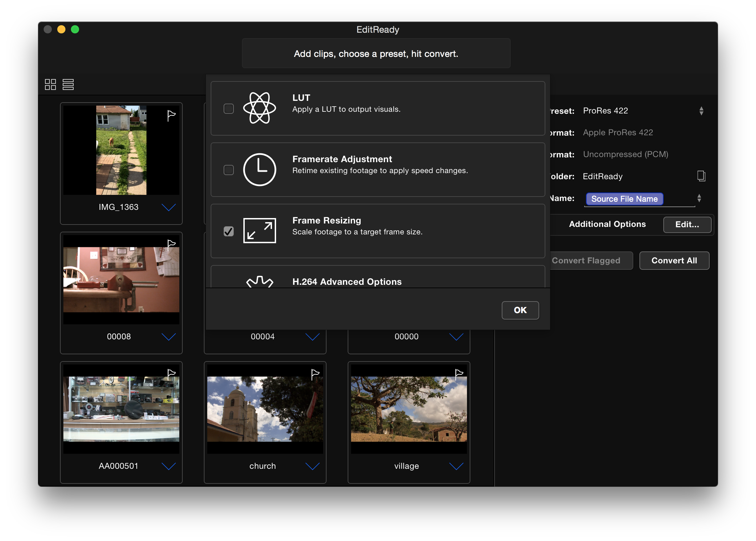
Task: Click the destination folder chooser icon
Action: (701, 176)
